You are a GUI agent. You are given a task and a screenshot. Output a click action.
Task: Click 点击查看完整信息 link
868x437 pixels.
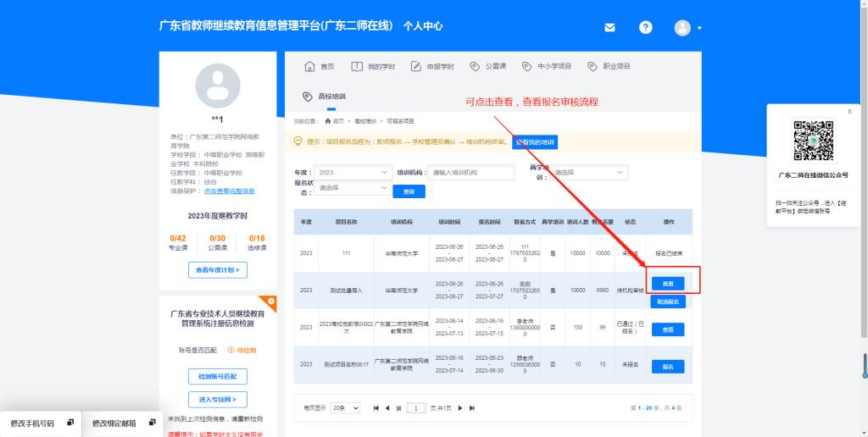(x=229, y=191)
